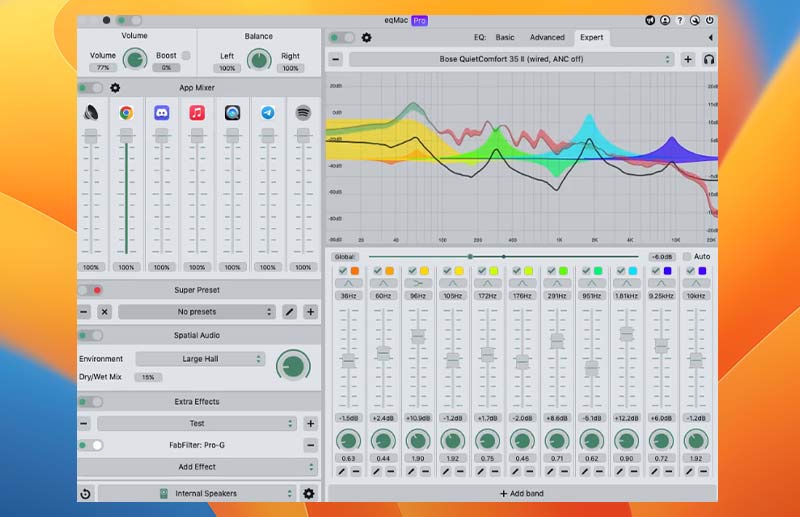Click the reset icon left of Internal Speakers
The width and height of the screenshot is (800, 517).
(86, 493)
